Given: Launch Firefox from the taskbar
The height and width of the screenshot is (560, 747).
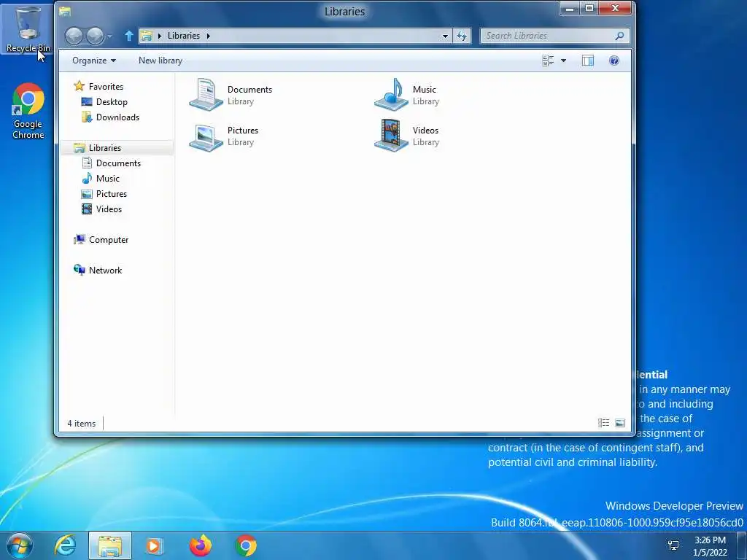Looking at the screenshot, I should [x=201, y=545].
